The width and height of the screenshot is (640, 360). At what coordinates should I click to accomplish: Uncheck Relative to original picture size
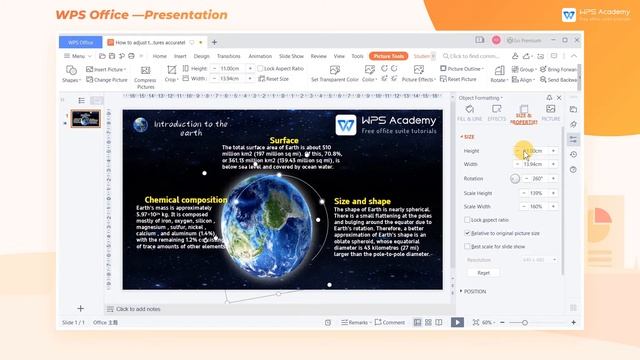click(467, 233)
